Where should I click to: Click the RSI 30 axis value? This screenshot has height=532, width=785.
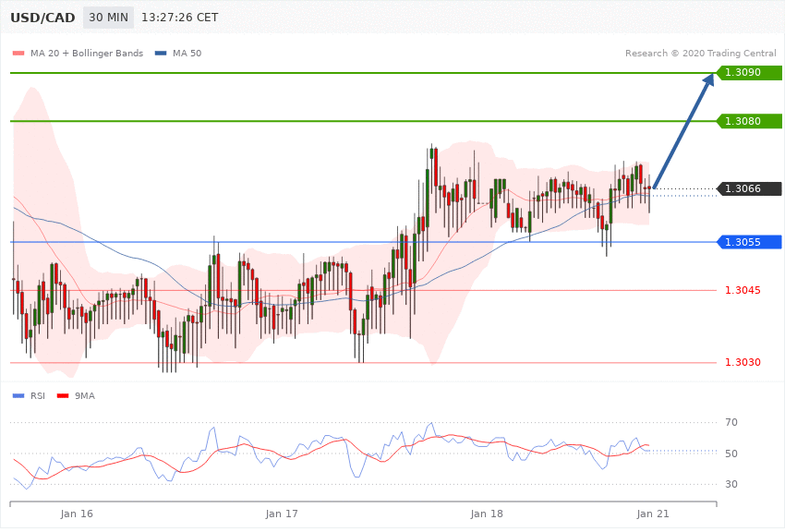pyautogui.click(x=731, y=484)
